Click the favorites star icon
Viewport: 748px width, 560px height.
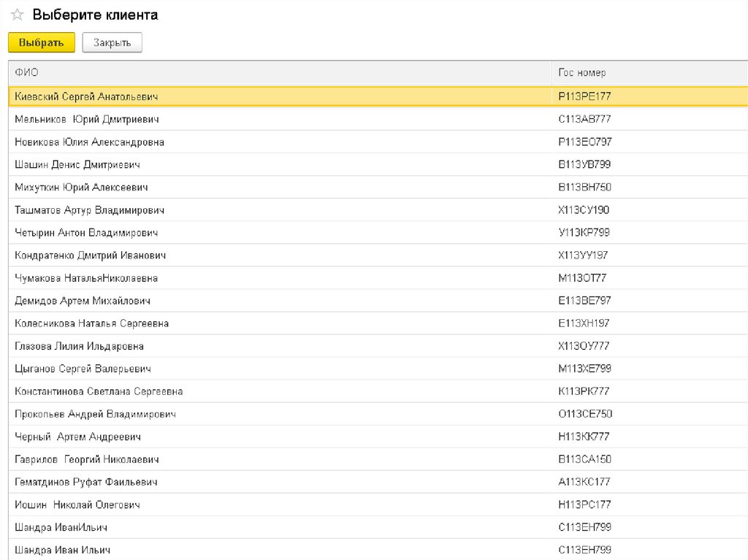tap(17, 15)
